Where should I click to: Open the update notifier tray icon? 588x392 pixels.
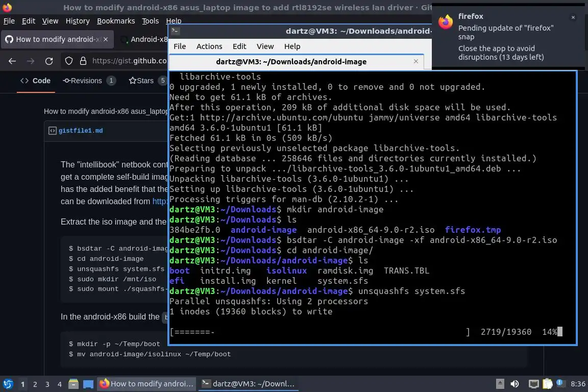[560, 383]
